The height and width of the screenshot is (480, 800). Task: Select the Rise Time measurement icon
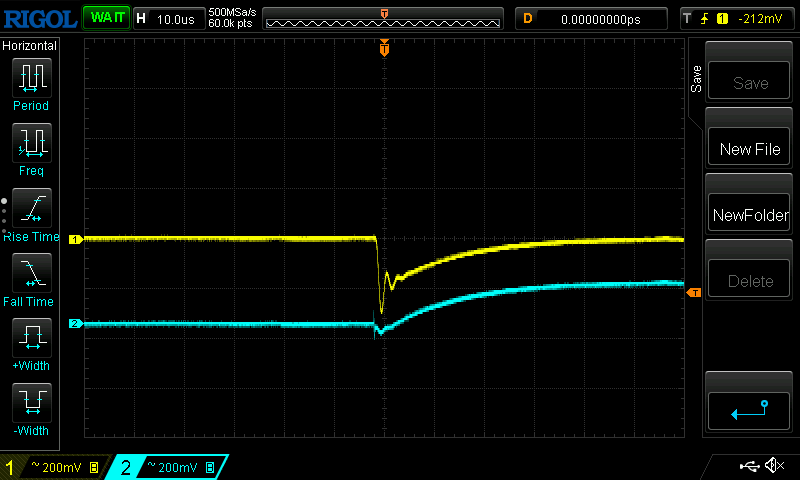pyautogui.click(x=32, y=208)
